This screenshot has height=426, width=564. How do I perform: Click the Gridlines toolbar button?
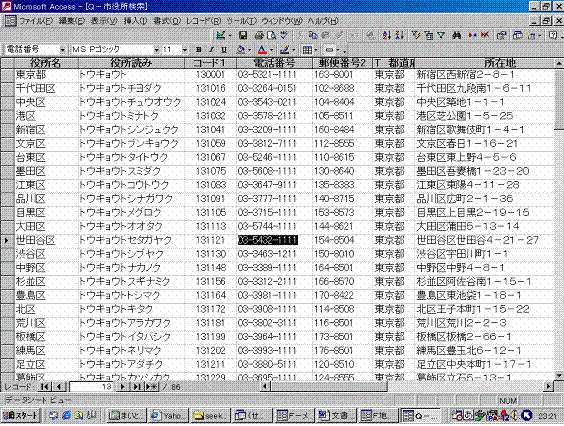(x=307, y=50)
